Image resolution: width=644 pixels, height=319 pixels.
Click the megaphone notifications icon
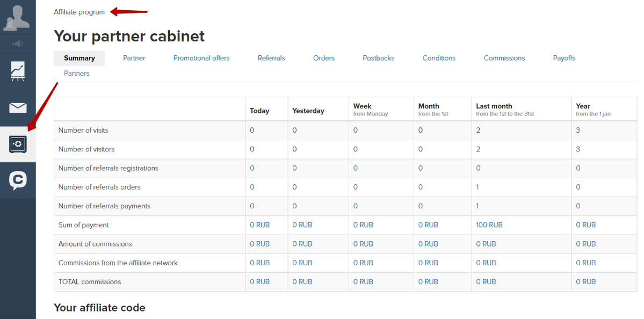(x=18, y=44)
